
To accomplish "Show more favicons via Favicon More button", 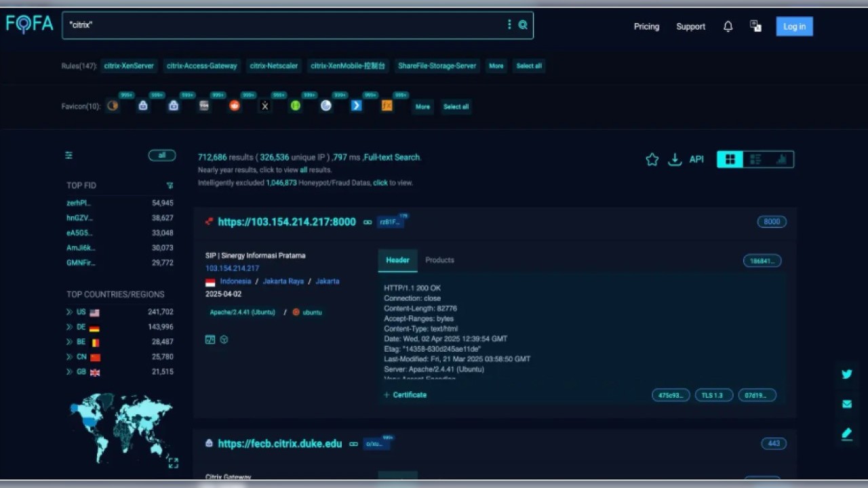I will click(x=422, y=106).
